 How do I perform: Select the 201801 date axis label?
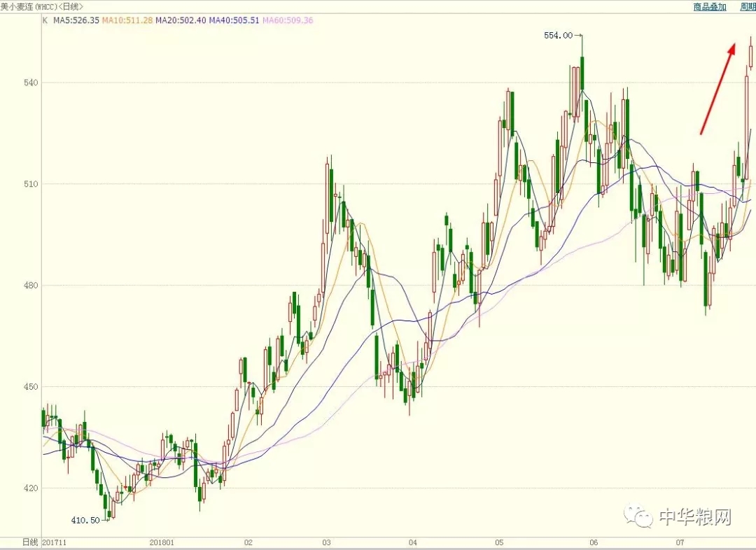[x=162, y=542]
